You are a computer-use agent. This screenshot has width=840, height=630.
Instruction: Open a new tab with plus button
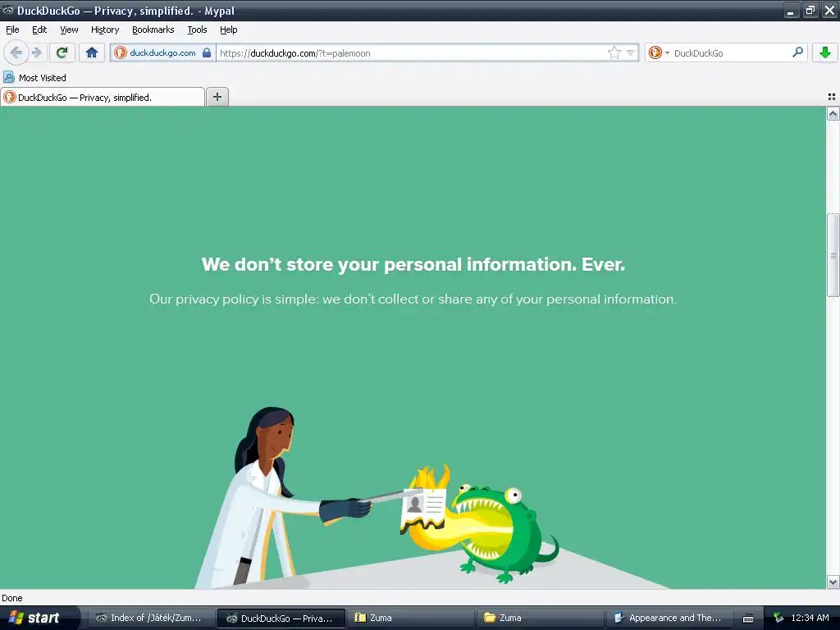point(217,97)
